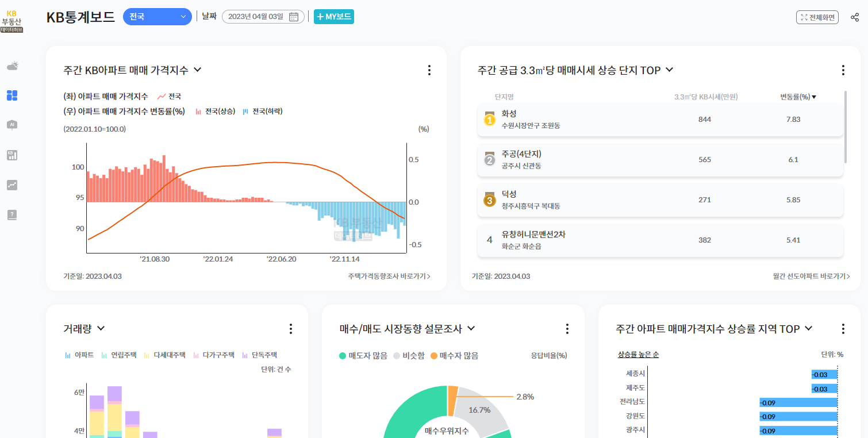
Task: Expand the 주간 KB아파트 매매 가격지수 title dropdown
Action: click(x=198, y=70)
